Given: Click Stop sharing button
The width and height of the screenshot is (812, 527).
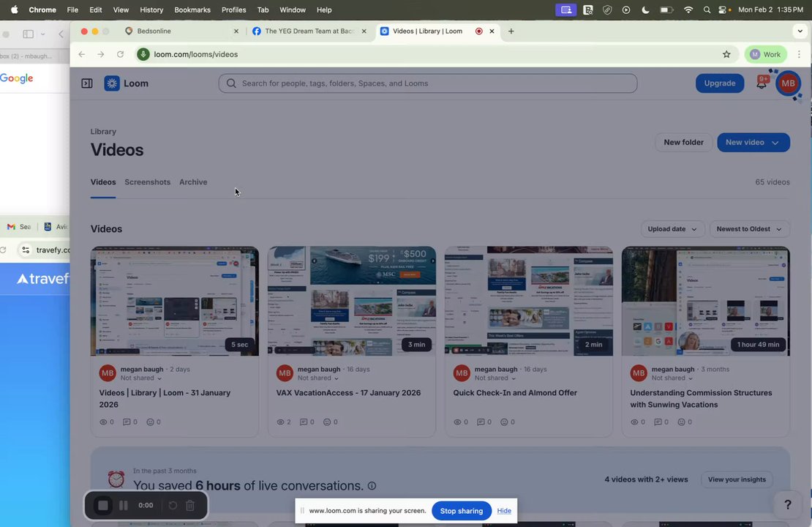Looking at the screenshot, I should pyautogui.click(x=461, y=511).
